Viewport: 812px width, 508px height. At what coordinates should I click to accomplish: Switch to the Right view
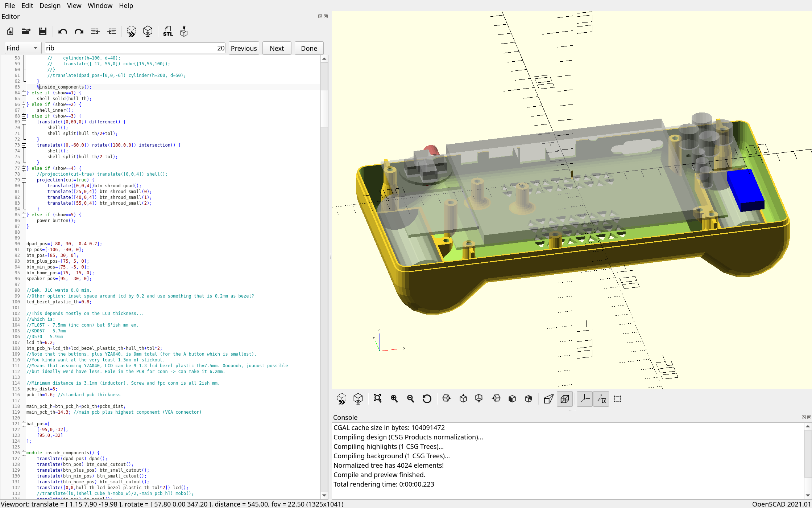tap(447, 399)
